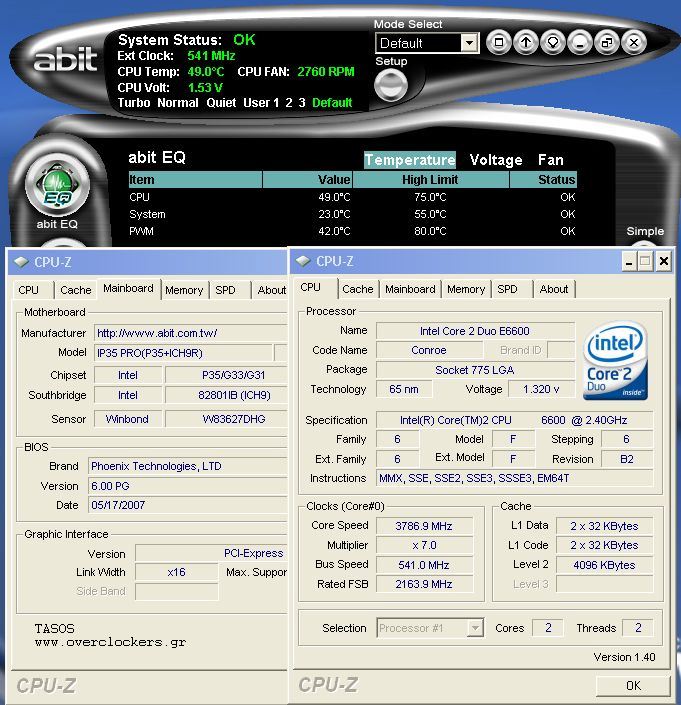Open the abit EQ icon in sidebar
Viewport: 681px width, 705px height.
point(58,185)
